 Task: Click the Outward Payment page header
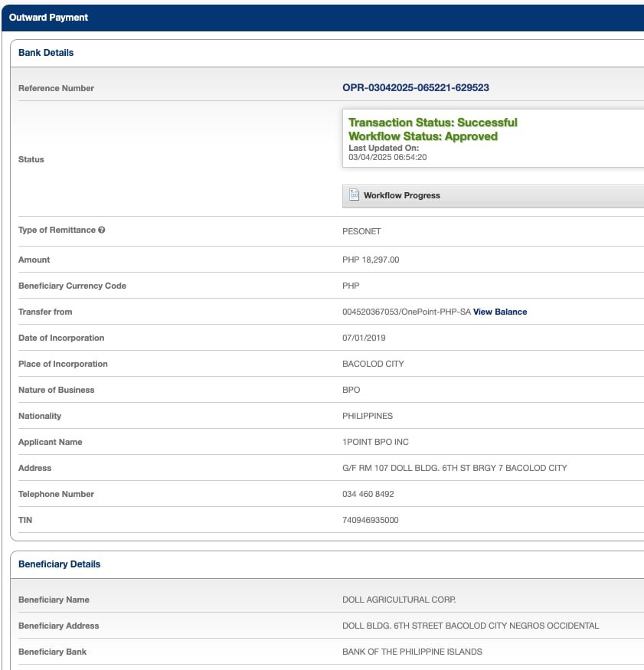[x=48, y=18]
